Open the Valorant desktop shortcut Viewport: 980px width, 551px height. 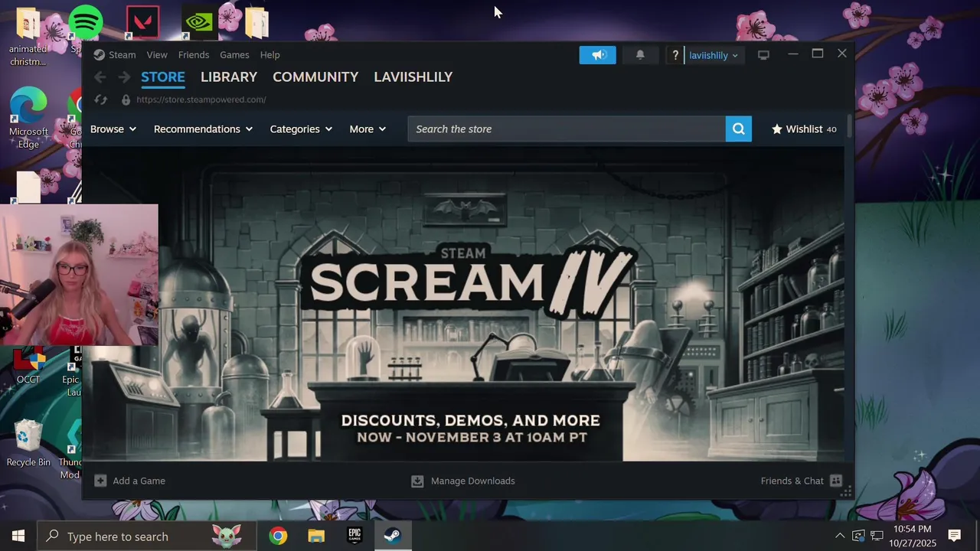pyautogui.click(x=142, y=22)
